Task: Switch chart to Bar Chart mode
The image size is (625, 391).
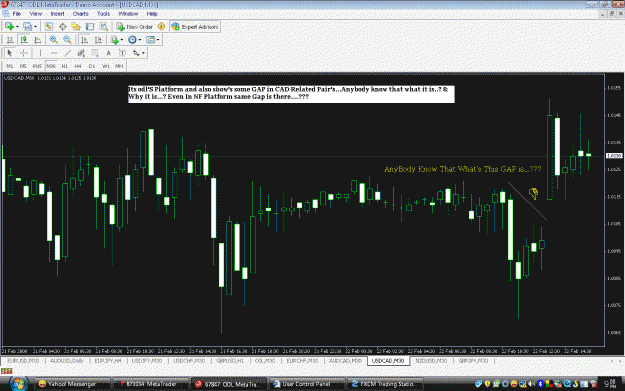Action: click(x=10, y=40)
